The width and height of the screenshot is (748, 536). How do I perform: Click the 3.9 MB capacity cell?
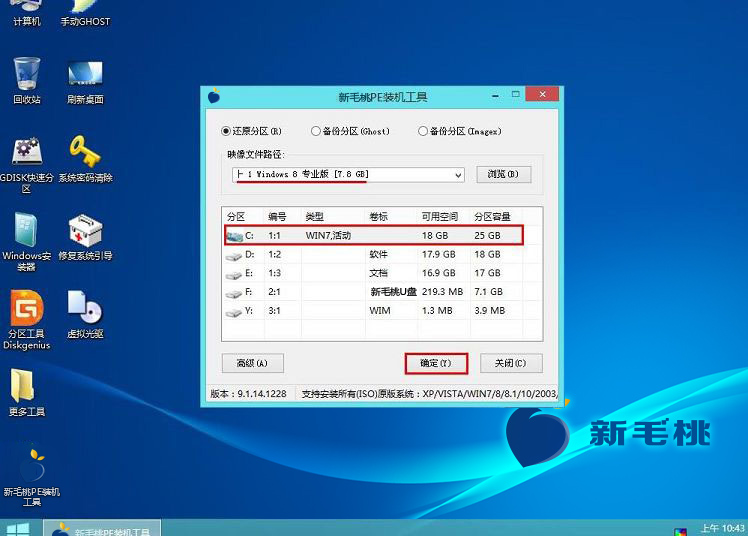tap(490, 311)
